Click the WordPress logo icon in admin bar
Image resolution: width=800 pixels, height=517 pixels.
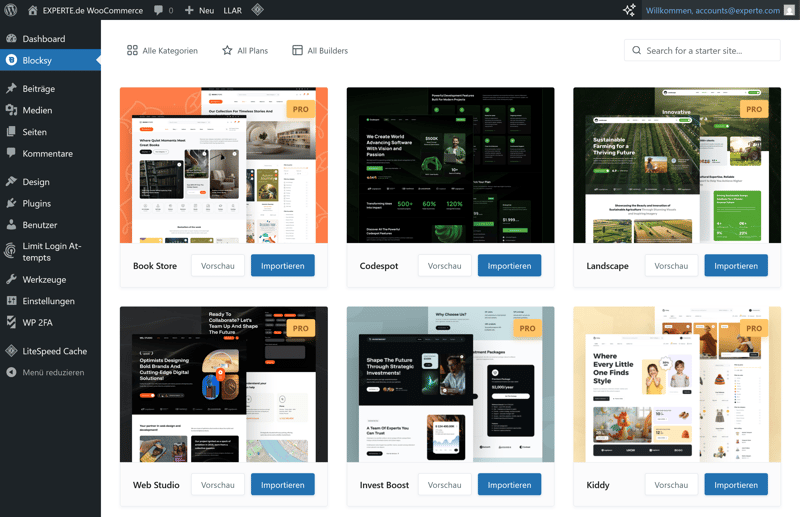pos(11,10)
